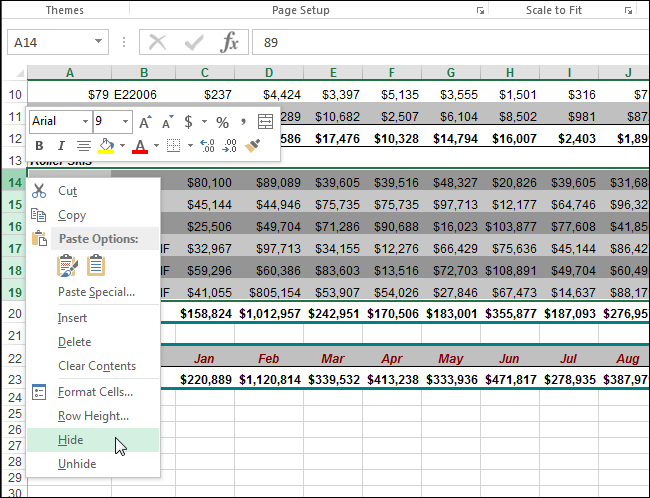Toggle Bold in the mini toolbar

pos(40,146)
